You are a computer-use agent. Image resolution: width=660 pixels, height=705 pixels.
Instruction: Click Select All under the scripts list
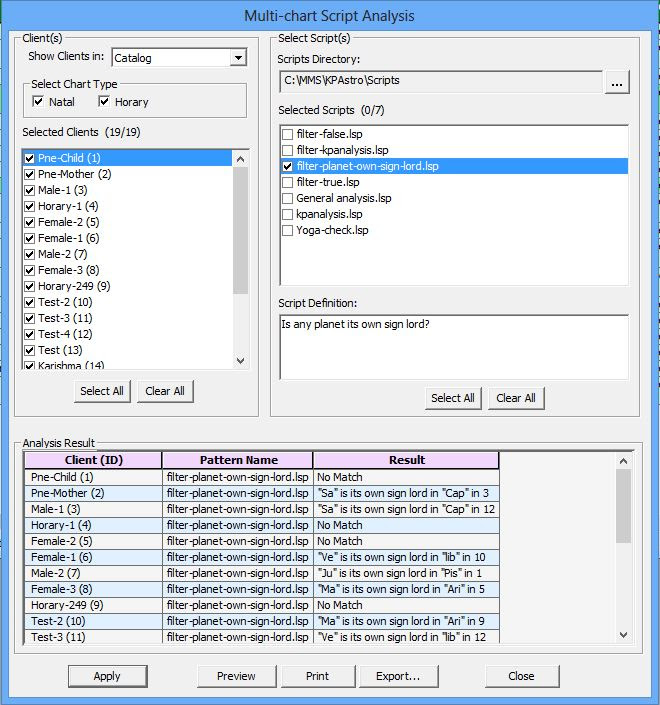tap(453, 398)
